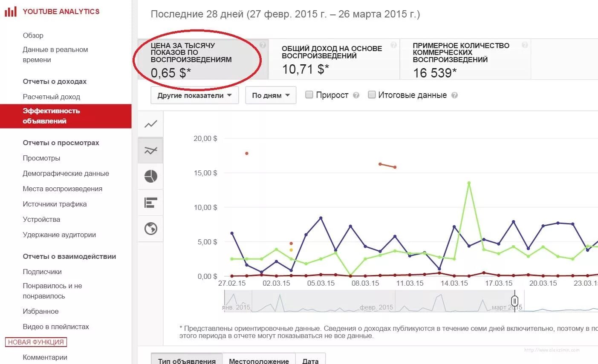Select Примерное количество коммерческих воспроизведений card
The height and width of the screenshot is (364, 598).
(x=465, y=59)
